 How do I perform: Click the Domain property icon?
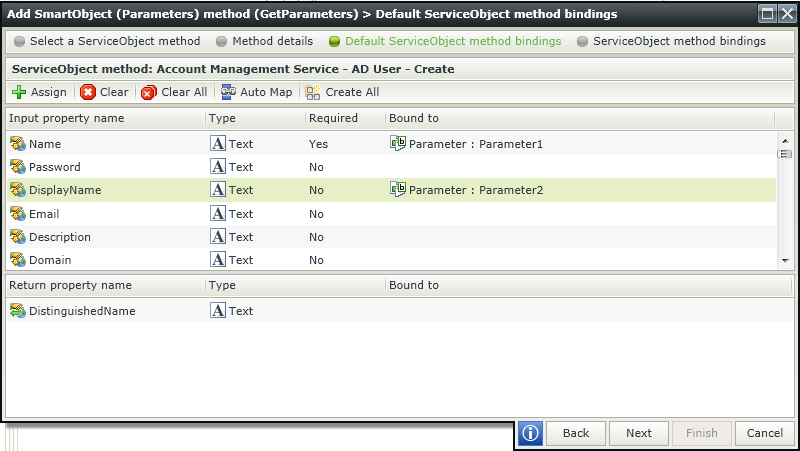[x=18, y=260]
